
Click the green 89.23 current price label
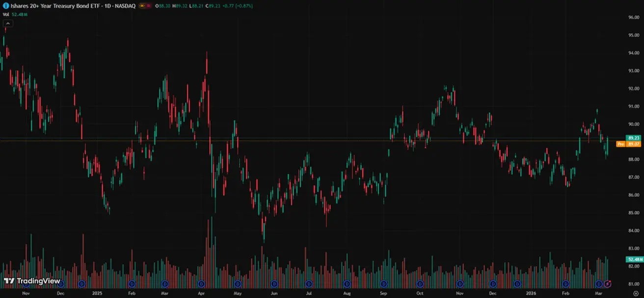pyautogui.click(x=633, y=138)
